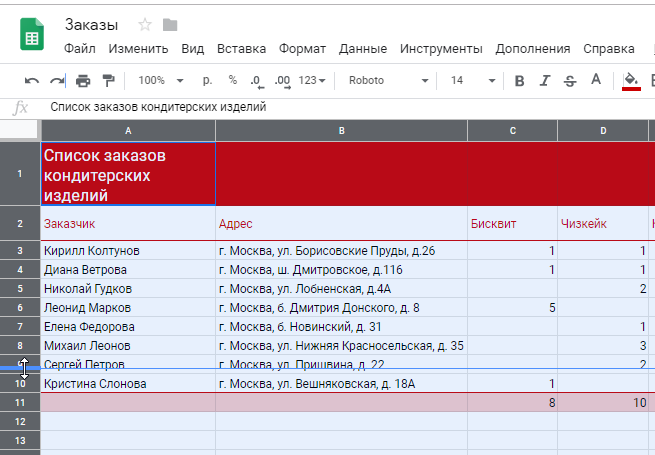Select the Заказчик header cell

[x=128, y=224]
